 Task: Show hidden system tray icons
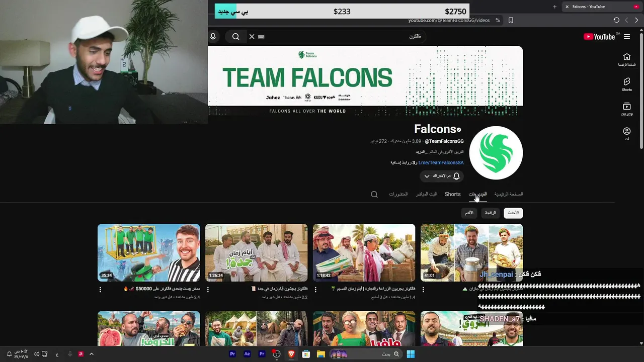[x=91, y=354]
